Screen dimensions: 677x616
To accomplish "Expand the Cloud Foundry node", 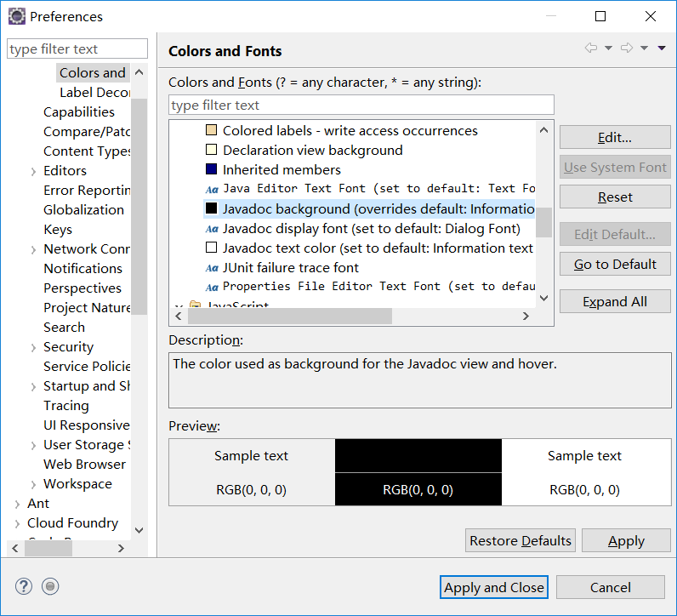I will 17,523.
